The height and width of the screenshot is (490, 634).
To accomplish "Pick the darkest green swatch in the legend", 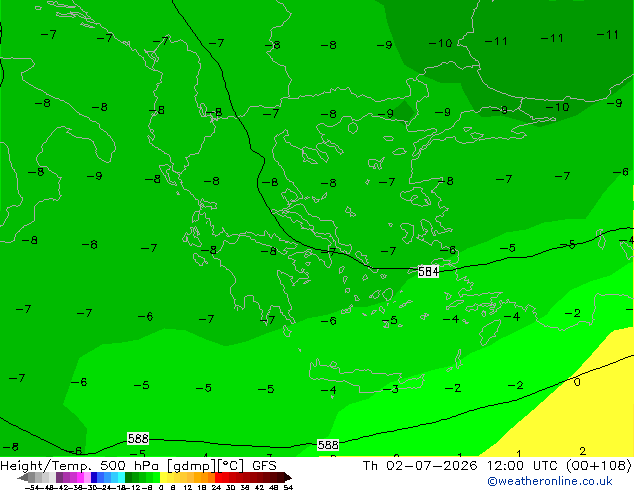I will coord(128,477).
